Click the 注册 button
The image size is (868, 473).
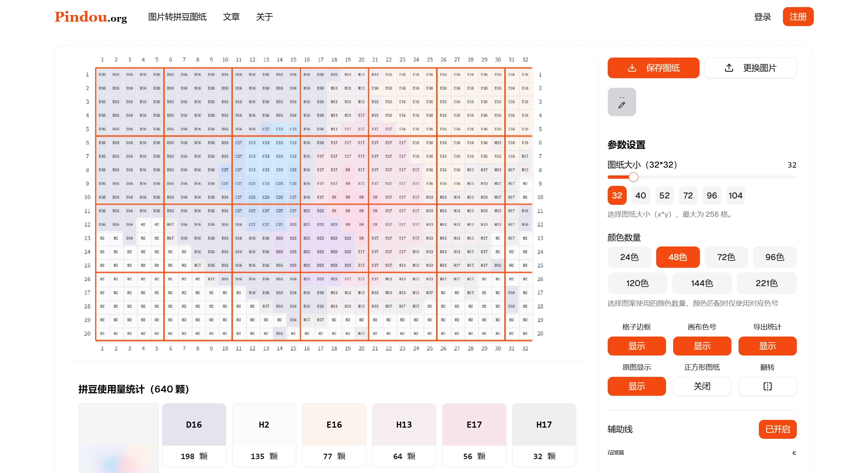(798, 17)
